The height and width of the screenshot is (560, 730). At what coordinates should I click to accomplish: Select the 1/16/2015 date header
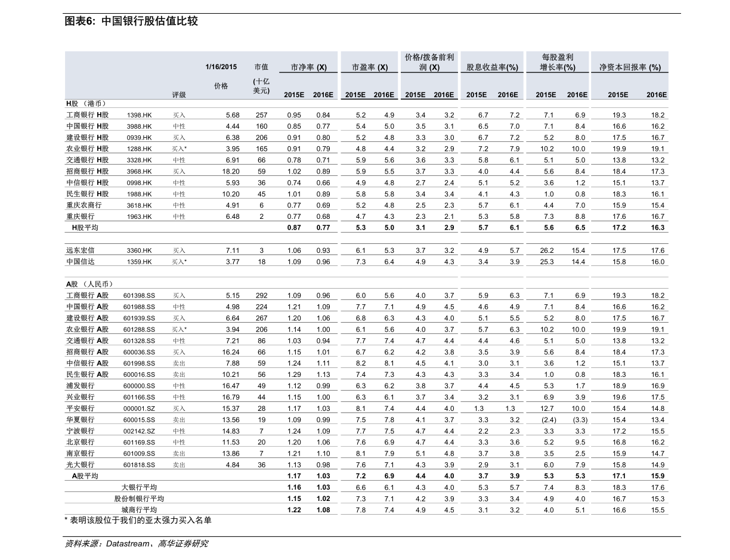(221, 67)
